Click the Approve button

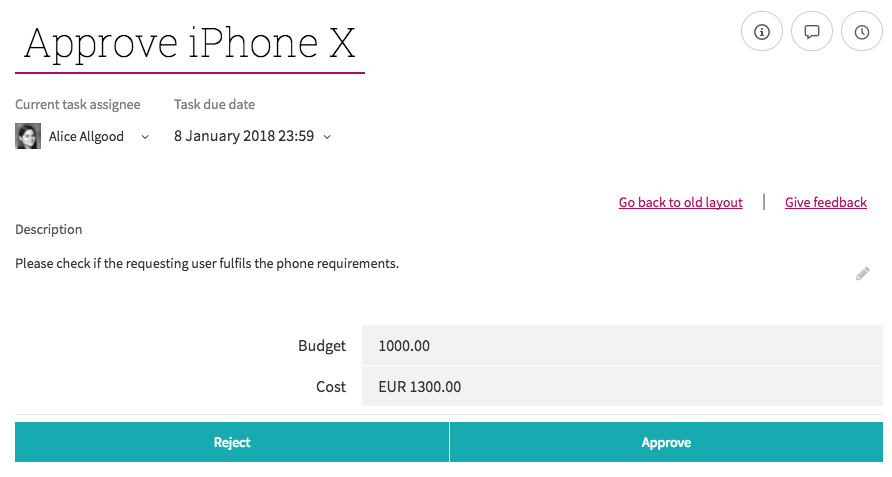click(666, 442)
